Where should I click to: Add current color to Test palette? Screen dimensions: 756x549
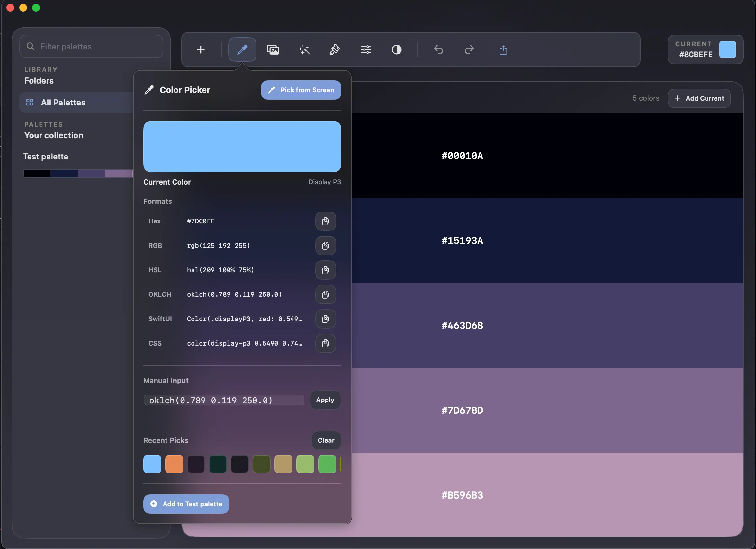[186, 504]
